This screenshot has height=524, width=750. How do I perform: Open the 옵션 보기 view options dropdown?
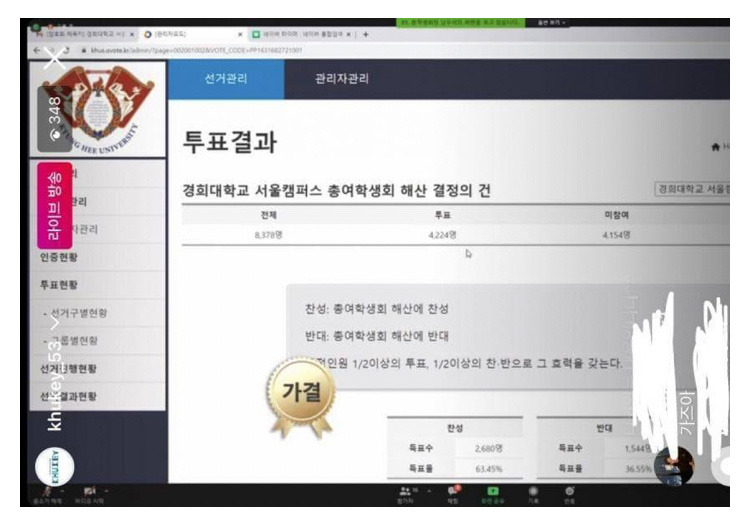(551, 22)
